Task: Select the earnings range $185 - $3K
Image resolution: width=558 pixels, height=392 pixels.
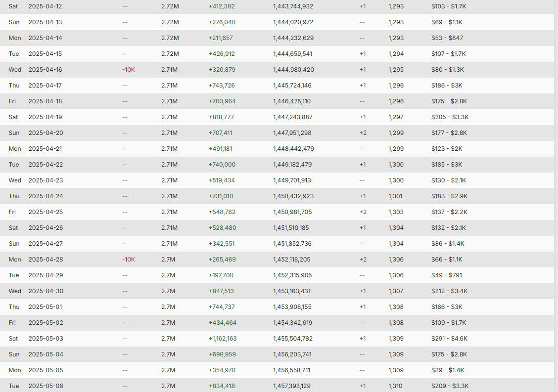Action: (447, 165)
